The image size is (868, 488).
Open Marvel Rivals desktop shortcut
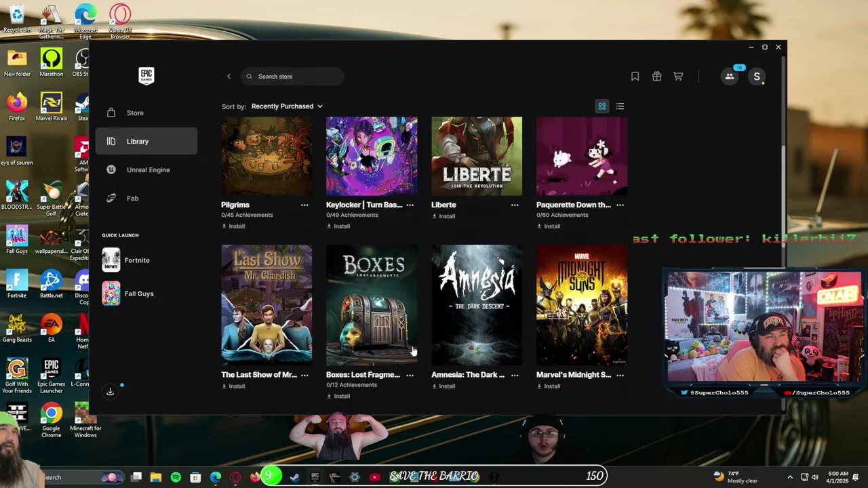pyautogui.click(x=52, y=108)
